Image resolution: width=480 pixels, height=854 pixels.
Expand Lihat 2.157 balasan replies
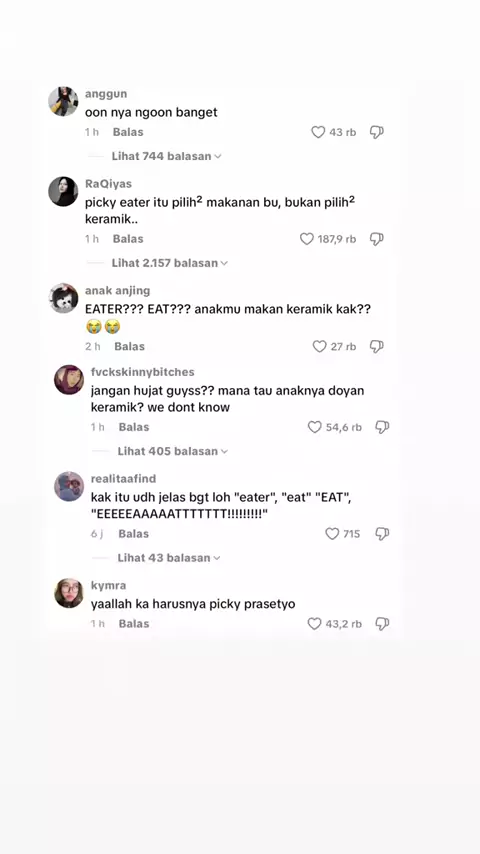(x=169, y=263)
